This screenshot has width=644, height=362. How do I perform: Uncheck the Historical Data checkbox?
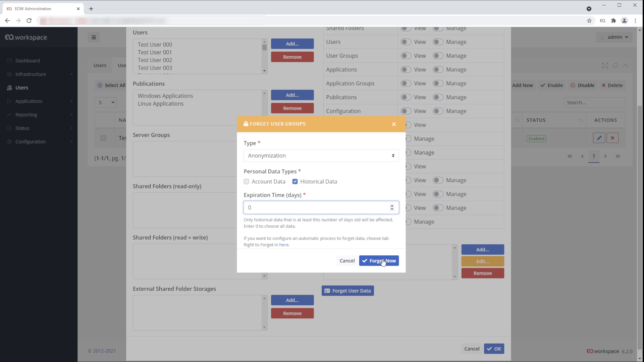coord(295,182)
